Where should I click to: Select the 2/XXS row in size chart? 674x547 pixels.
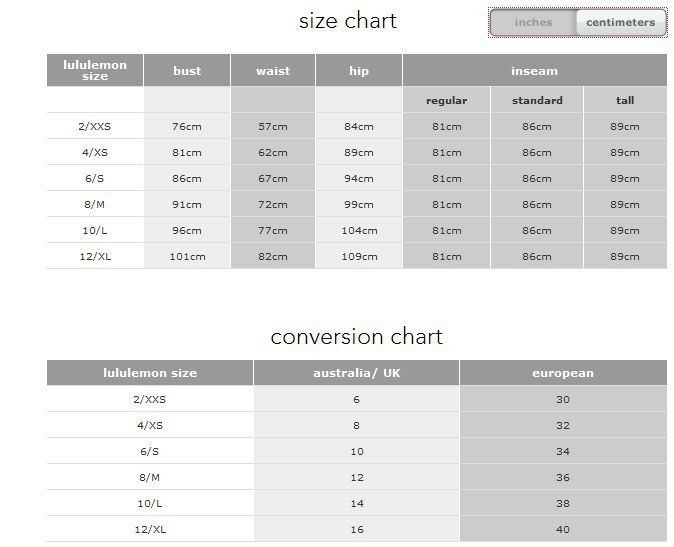click(357, 126)
